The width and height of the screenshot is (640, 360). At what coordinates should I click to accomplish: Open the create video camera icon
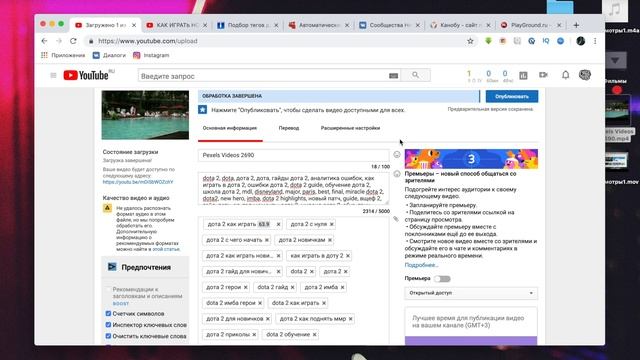[x=543, y=75]
